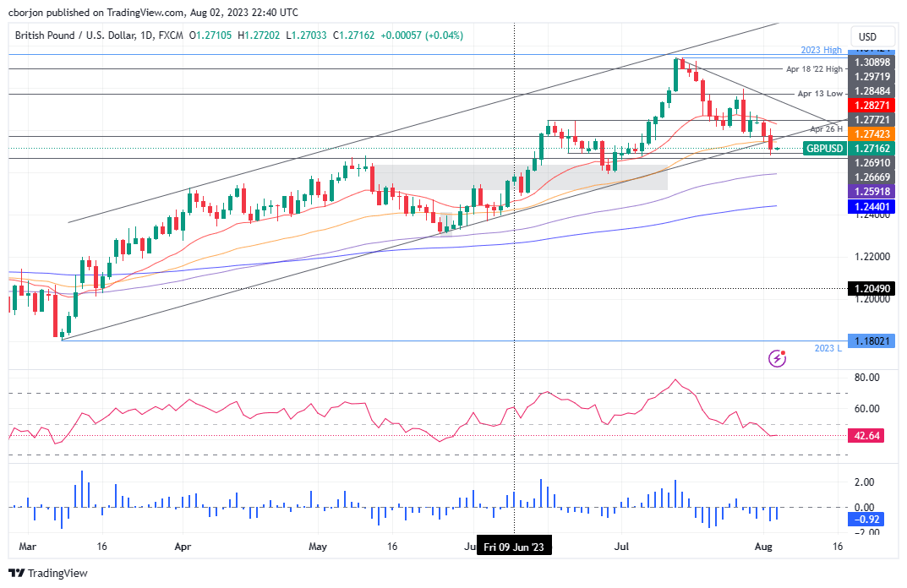Image resolution: width=907 pixels, height=588 pixels.
Task: Click the red notification dot on lightning icon
Action: [x=783, y=354]
